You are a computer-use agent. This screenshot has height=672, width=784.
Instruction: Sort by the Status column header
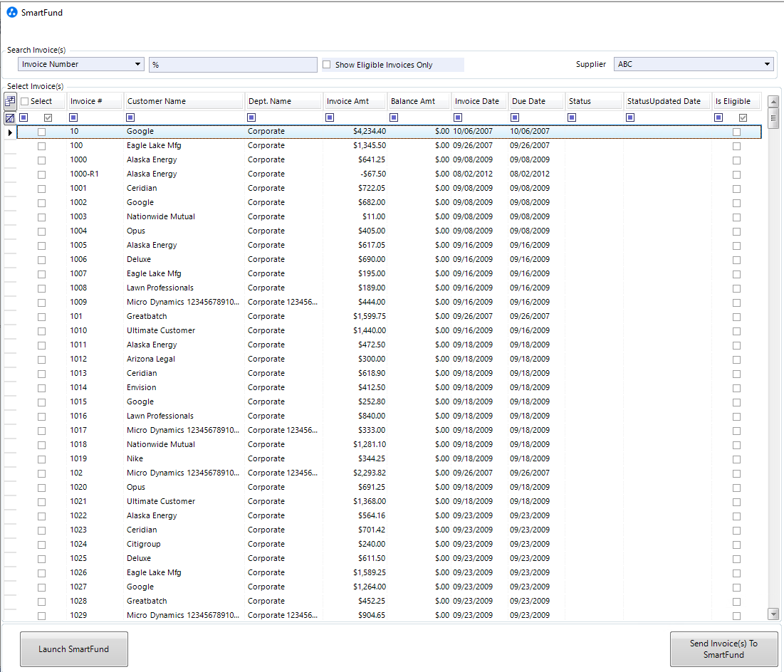click(x=595, y=101)
